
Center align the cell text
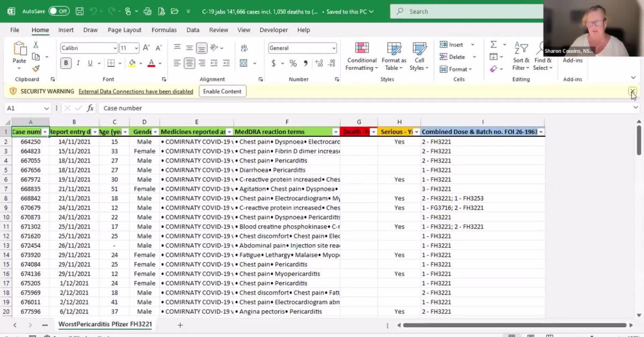click(189, 63)
